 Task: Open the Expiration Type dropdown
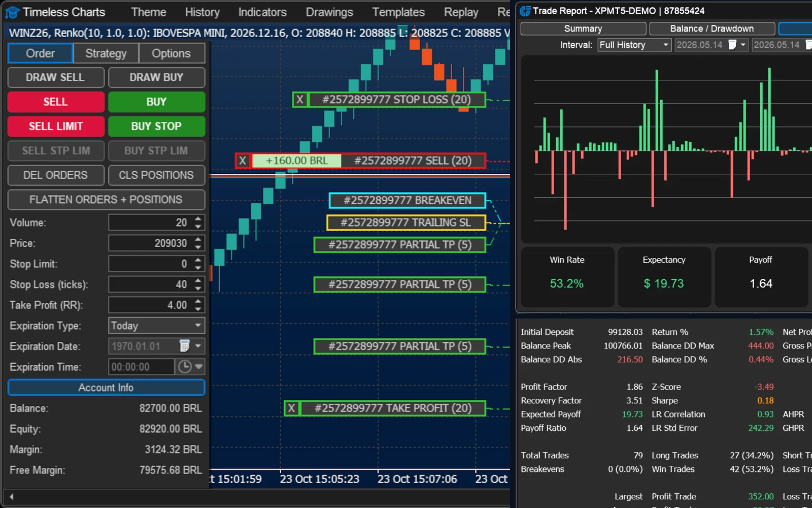coord(157,326)
